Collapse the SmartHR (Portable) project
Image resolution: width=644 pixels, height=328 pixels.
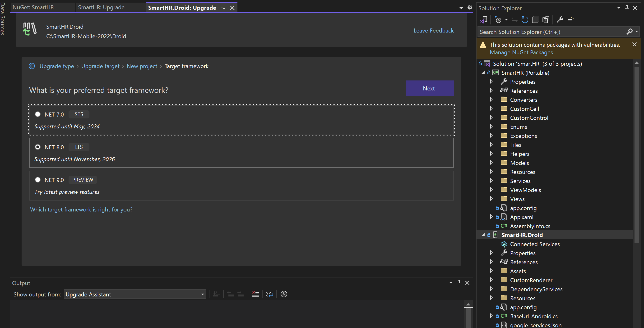pyautogui.click(x=483, y=73)
